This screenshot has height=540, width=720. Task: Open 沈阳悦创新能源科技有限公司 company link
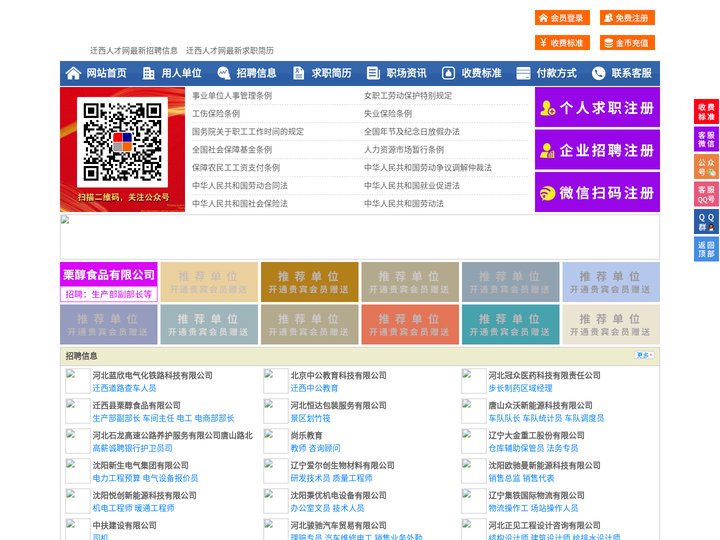point(144,495)
